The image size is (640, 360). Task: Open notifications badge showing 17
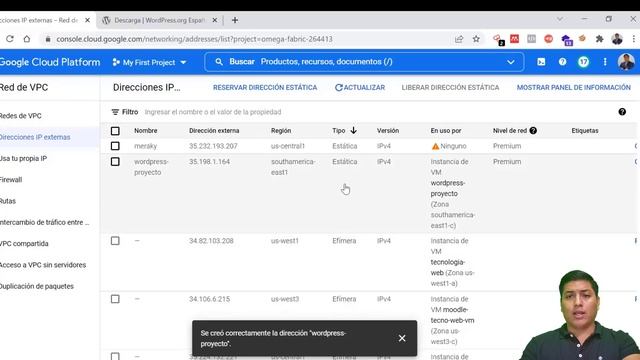point(584,62)
